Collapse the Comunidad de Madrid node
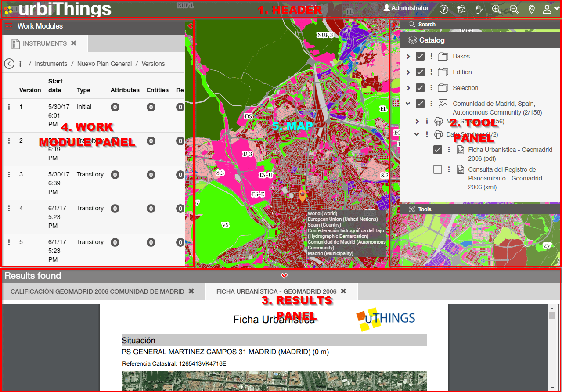Viewport: 562px width, 392px height. point(408,104)
